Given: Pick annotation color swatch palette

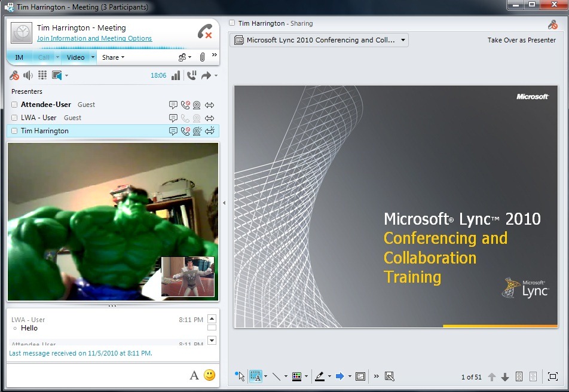Looking at the screenshot, I should (x=296, y=376).
